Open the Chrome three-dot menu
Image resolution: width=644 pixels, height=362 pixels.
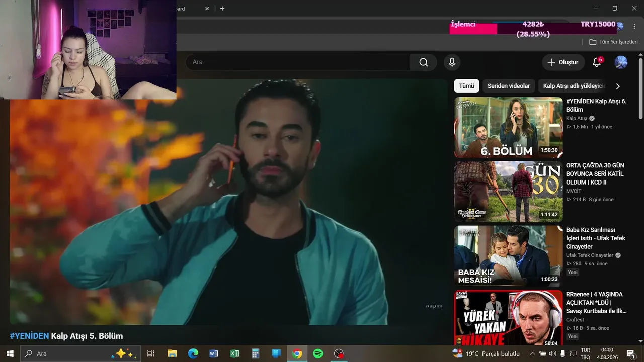click(634, 26)
